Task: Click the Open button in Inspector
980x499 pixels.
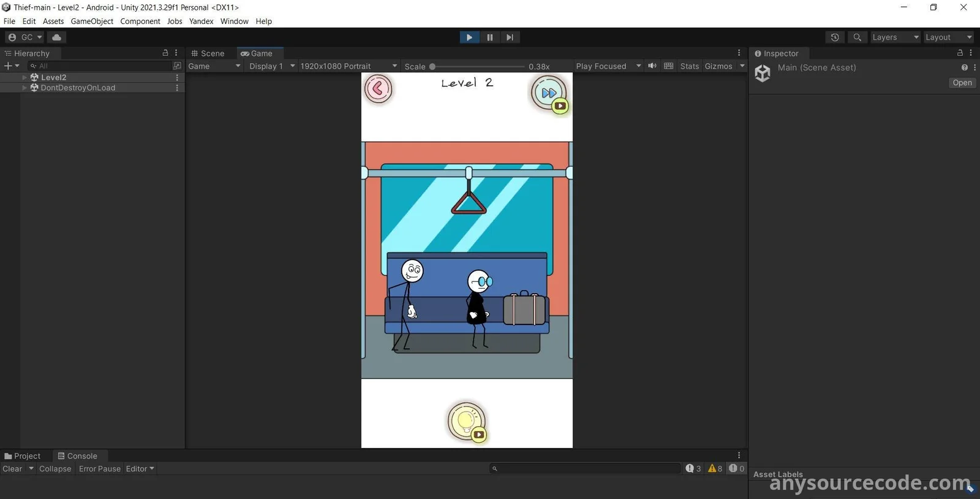Action: pyautogui.click(x=962, y=83)
